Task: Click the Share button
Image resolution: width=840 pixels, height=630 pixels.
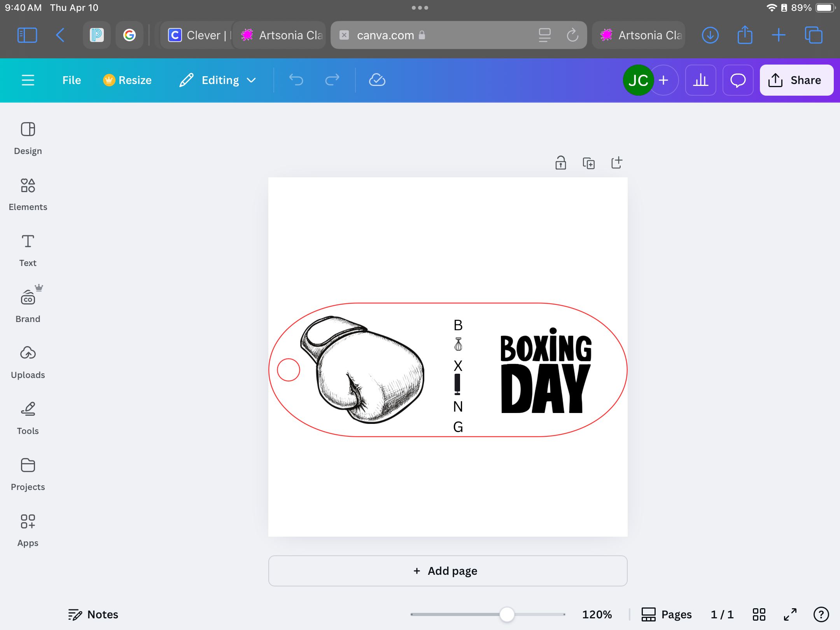Action: [x=796, y=80]
